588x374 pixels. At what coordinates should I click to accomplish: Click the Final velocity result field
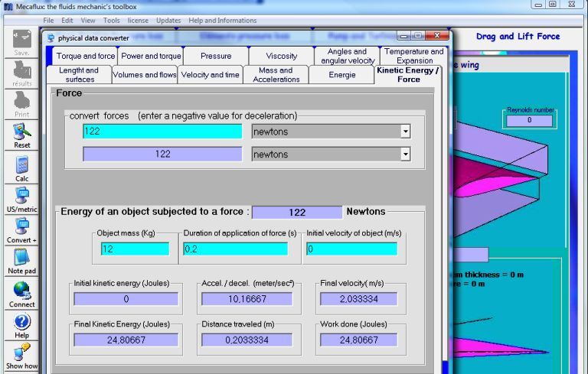358,299
